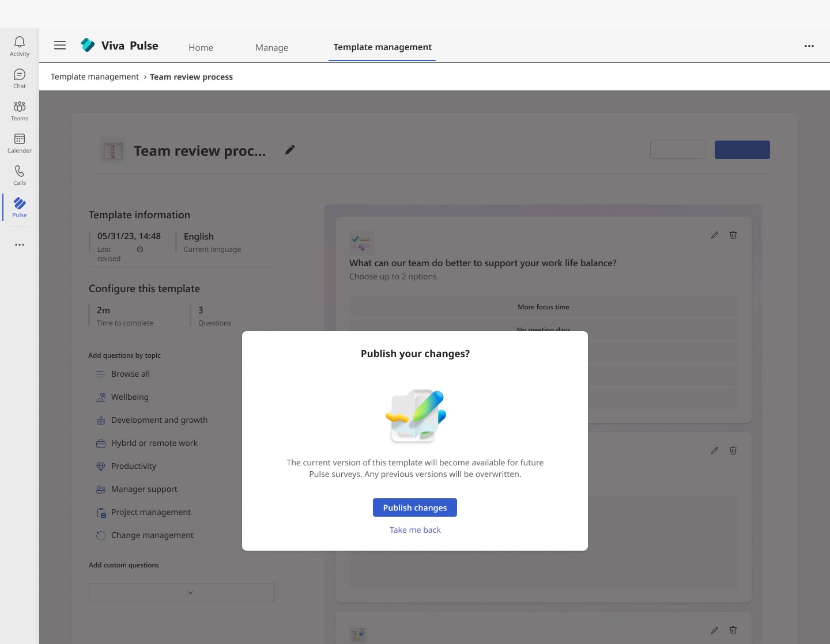Select the More focus time option
830x644 pixels.
click(x=544, y=306)
